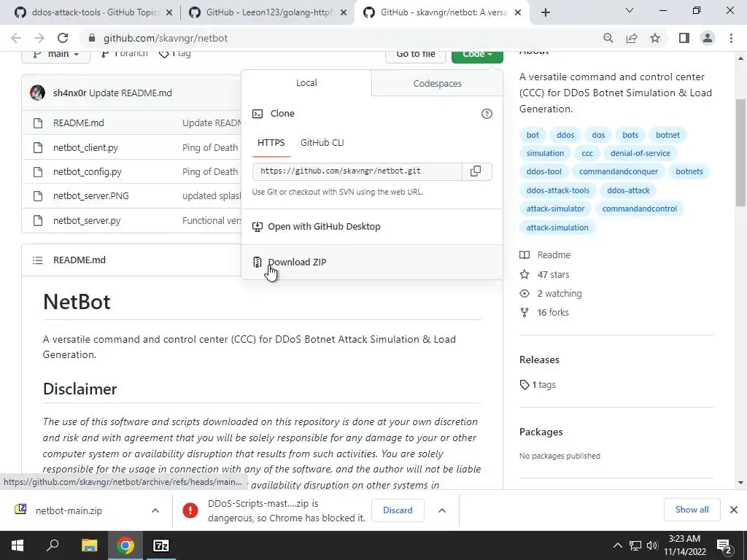Screen dimensions: 747x560
Task: Open Chrome zoom magnifier icon in address bar
Action: (x=608, y=38)
